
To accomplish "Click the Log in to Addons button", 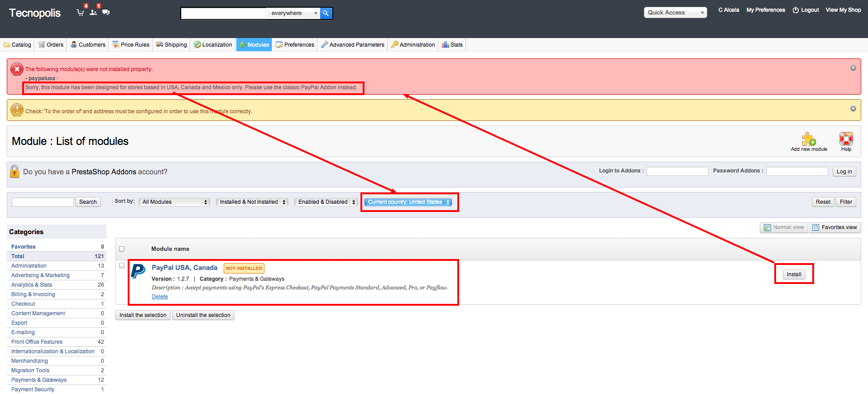I will coord(844,172).
